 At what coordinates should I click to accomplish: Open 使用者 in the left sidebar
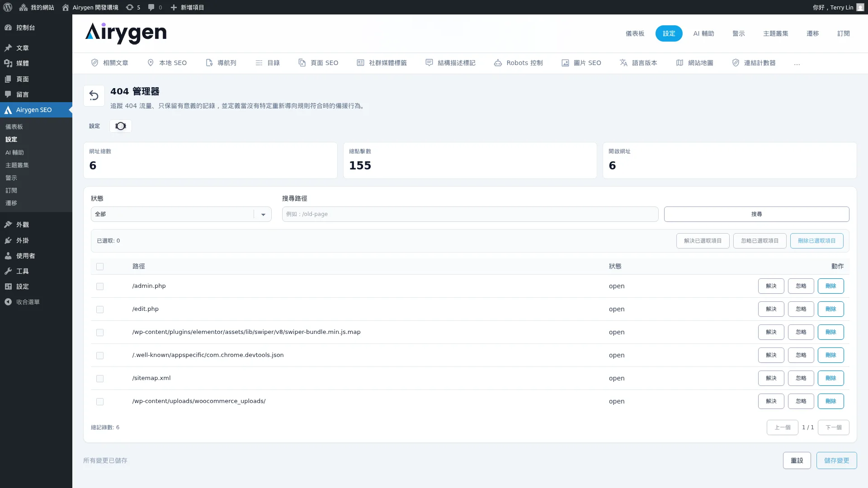point(36,256)
